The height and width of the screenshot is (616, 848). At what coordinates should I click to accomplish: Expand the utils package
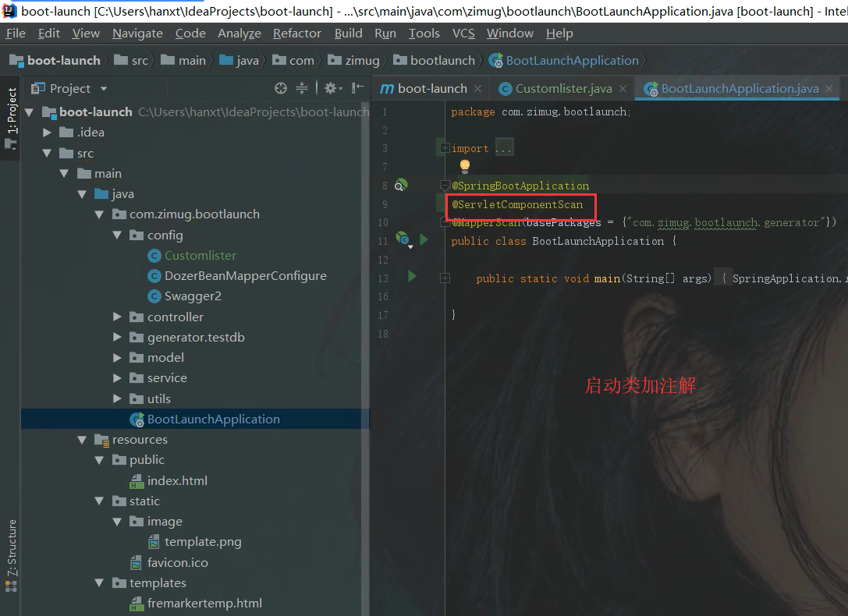(117, 398)
